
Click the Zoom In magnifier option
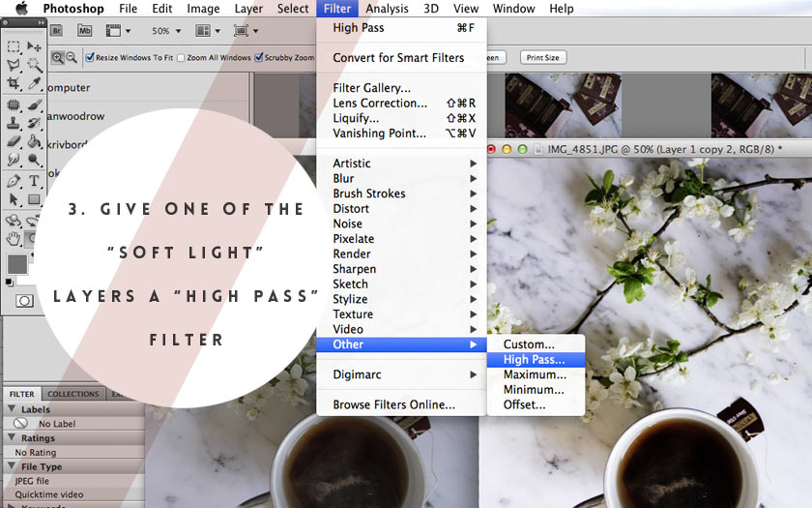(57, 57)
